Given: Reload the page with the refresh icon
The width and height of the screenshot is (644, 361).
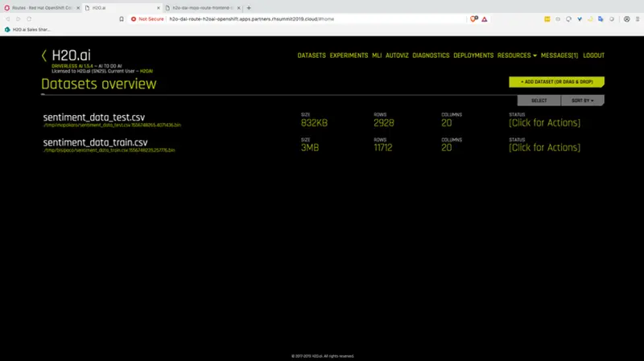Looking at the screenshot, I should pyautogui.click(x=29, y=18).
